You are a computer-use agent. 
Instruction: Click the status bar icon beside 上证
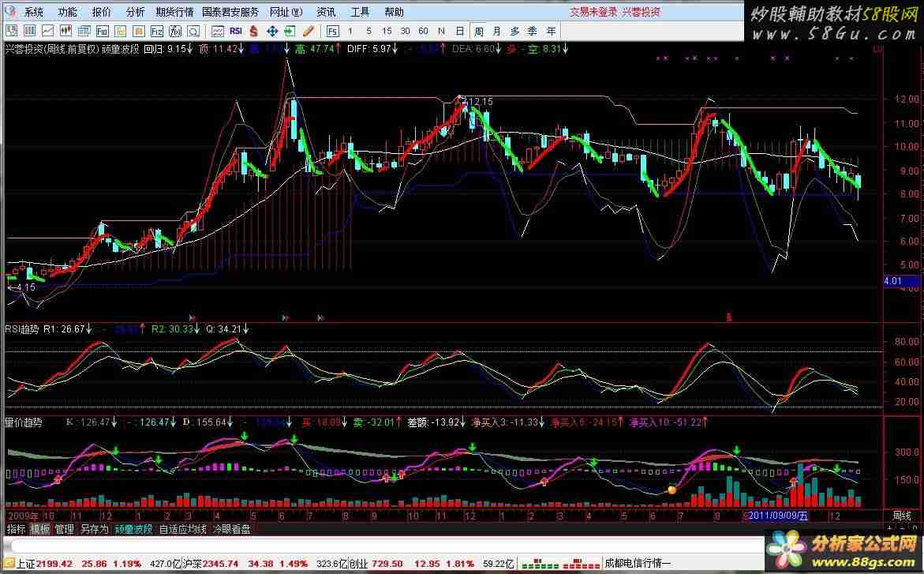pyautogui.click(x=9, y=564)
